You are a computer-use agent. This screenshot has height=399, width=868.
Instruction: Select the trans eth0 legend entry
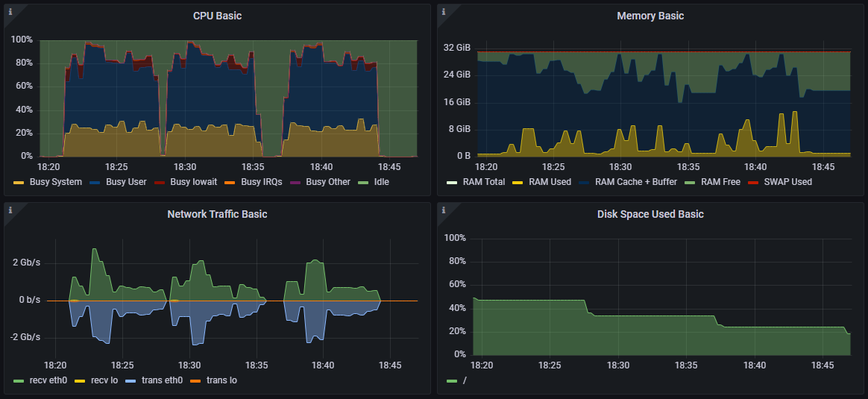point(162,380)
